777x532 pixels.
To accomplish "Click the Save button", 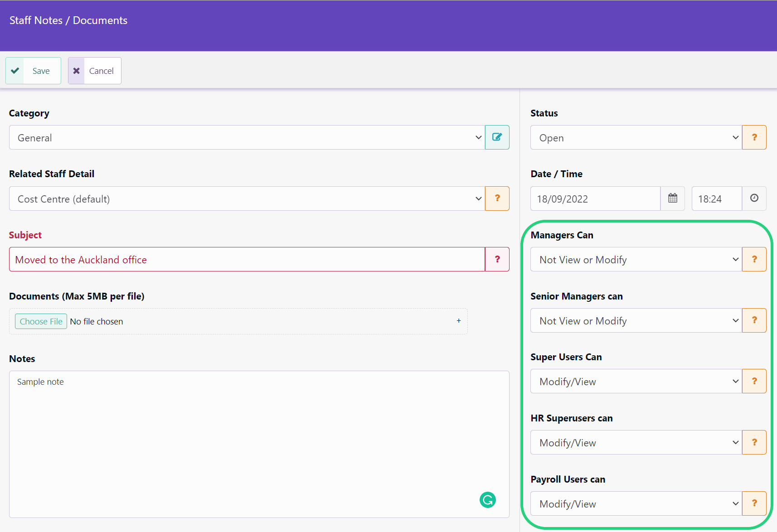I will pos(33,71).
